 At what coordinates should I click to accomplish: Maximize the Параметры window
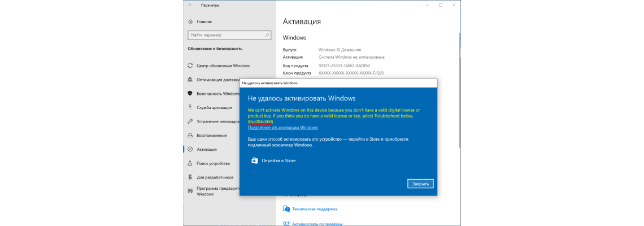(441, 5)
